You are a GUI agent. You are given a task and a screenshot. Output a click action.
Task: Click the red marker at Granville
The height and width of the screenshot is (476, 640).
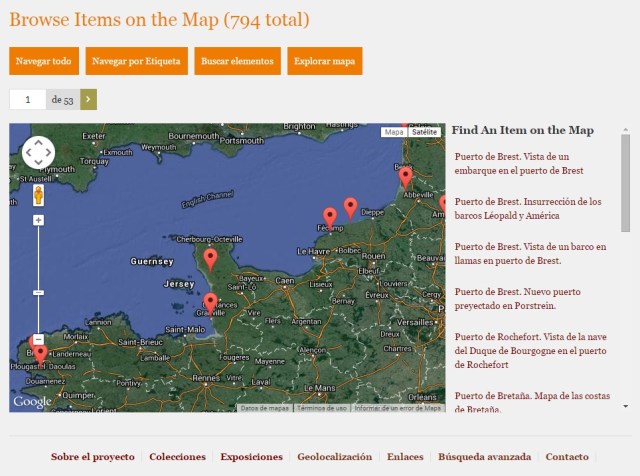(210, 301)
